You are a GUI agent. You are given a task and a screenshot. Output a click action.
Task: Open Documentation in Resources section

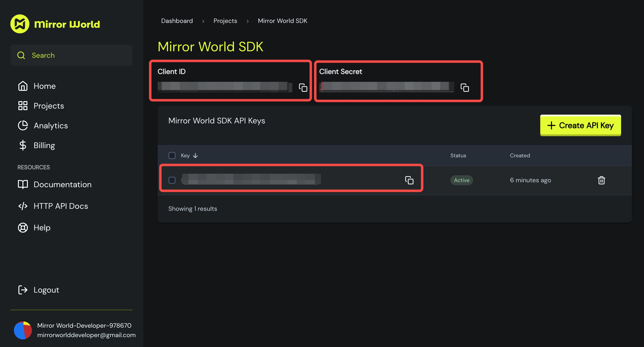click(62, 184)
